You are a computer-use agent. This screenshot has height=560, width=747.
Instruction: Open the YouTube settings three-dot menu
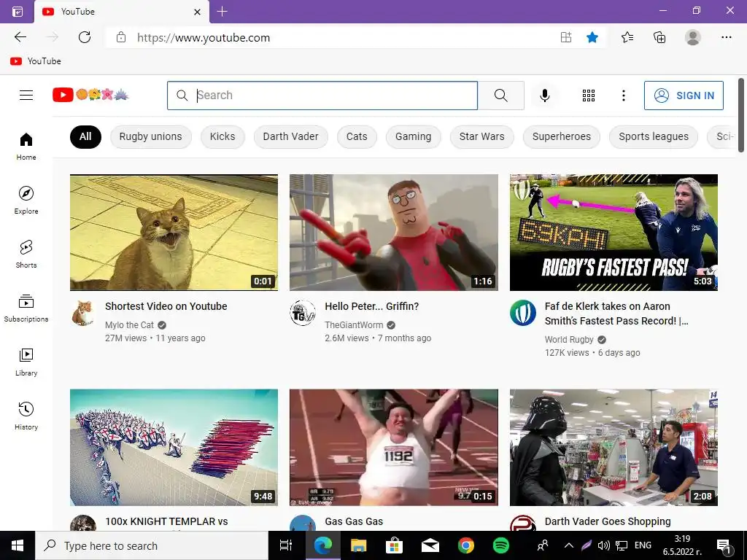[x=623, y=96]
